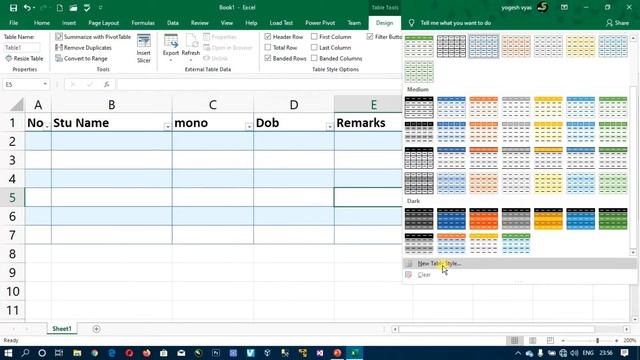The height and width of the screenshot is (360, 640).
Task: Click the taskbar search magnifier icon
Action: click(x=25, y=353)
